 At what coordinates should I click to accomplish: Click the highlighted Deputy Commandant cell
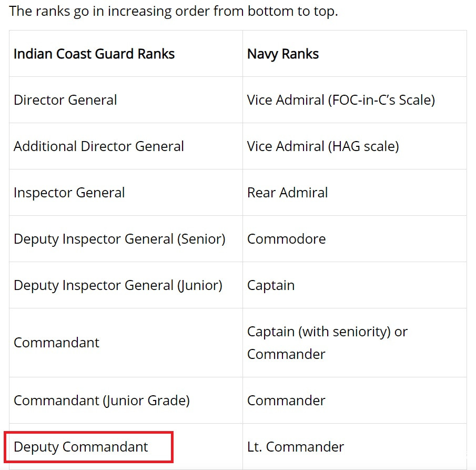(x=81, y=447)
